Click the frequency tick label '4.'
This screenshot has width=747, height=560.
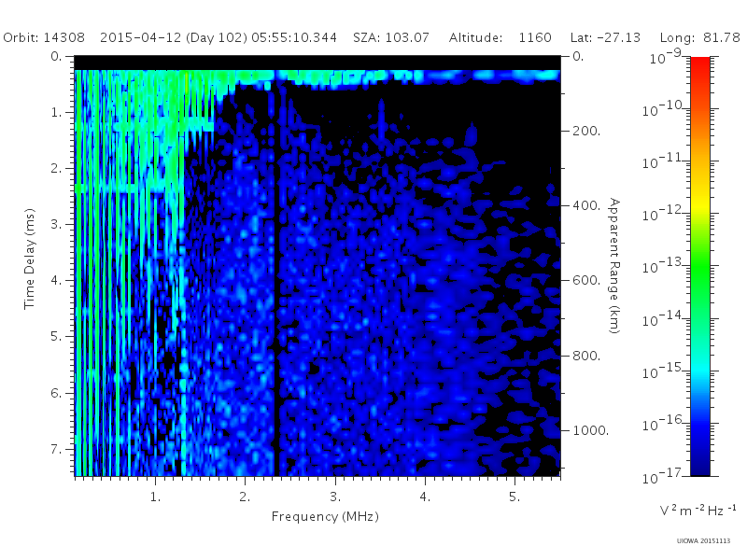425,497
